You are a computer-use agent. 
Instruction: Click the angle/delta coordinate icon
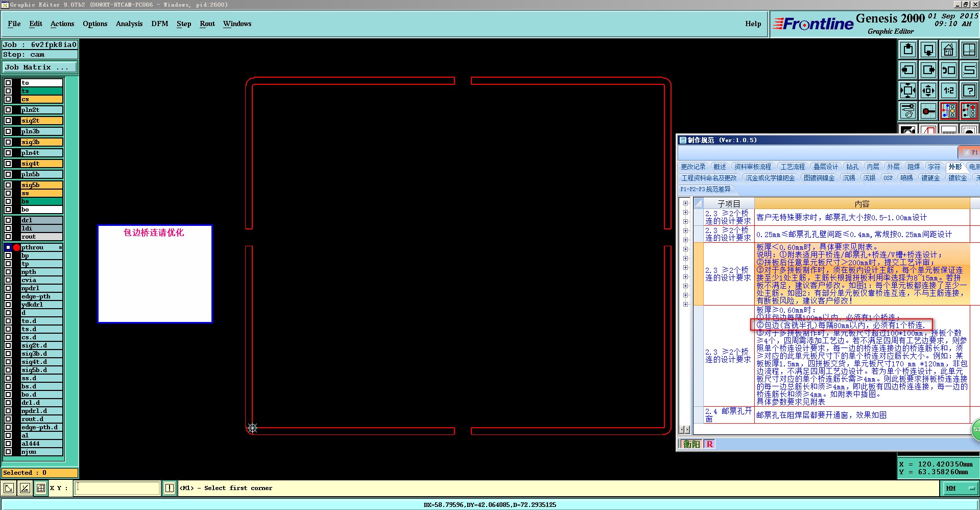tap(25, 488)
